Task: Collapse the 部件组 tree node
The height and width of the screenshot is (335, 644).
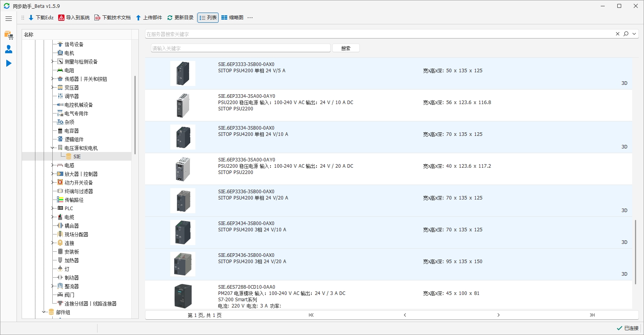Action: [x=44, y=312]
